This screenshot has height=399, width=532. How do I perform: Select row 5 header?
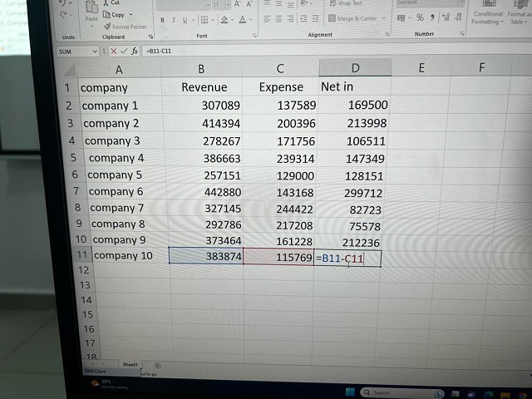click(74, 158)
